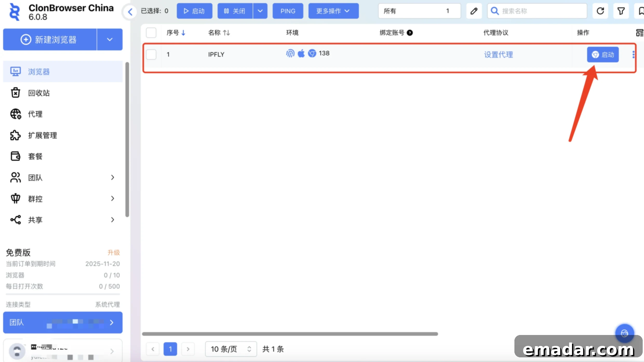Click the search magnifier icon
Screen dimensions: 644x362
495,11
